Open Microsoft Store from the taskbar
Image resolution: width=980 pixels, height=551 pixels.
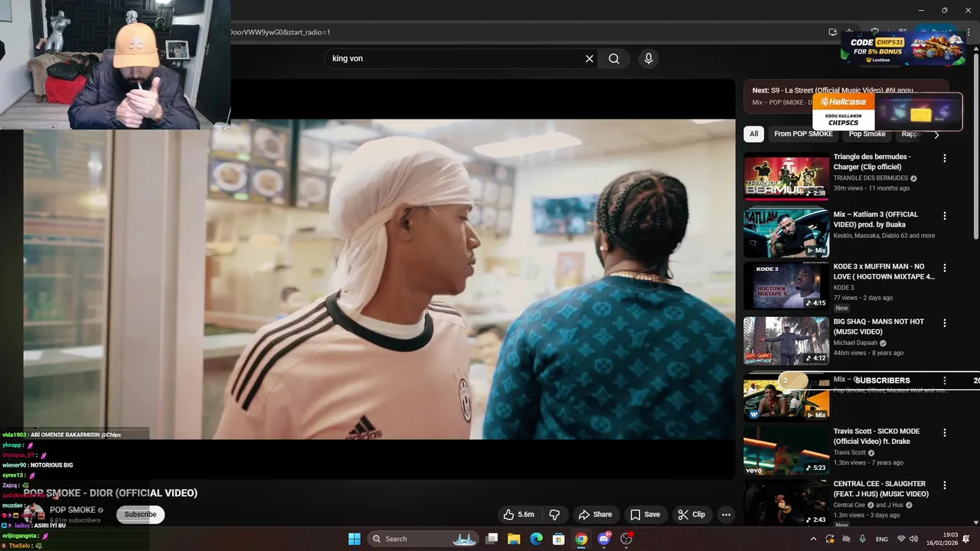coord(559,539)
